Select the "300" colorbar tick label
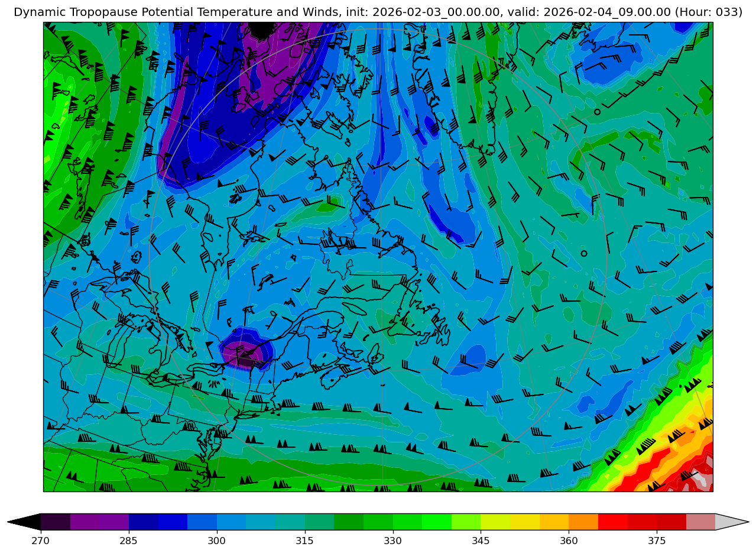The image size is (756, 553). (x=217, y=541)
